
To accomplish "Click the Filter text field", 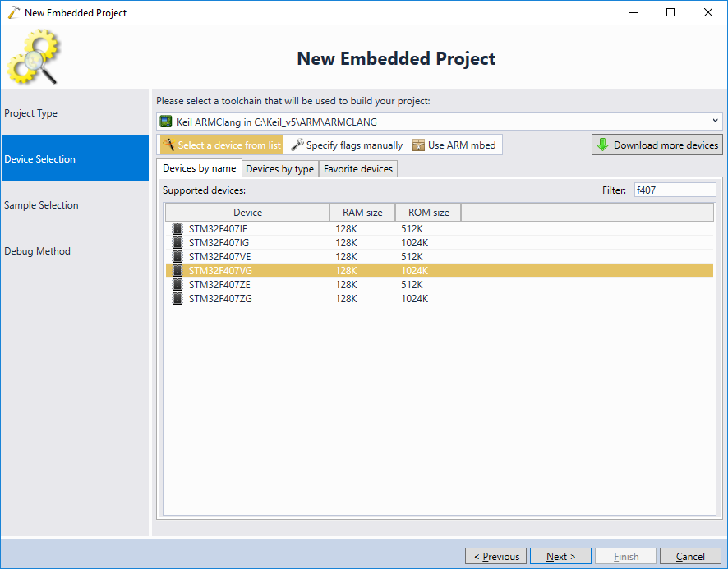I will [x=675, y=190].
